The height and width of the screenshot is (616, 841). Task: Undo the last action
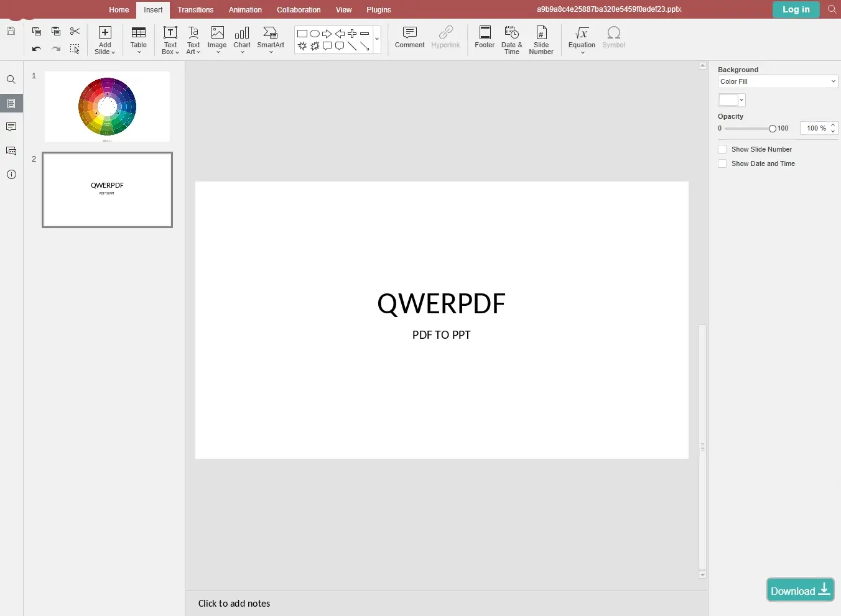tap(37, 48)
